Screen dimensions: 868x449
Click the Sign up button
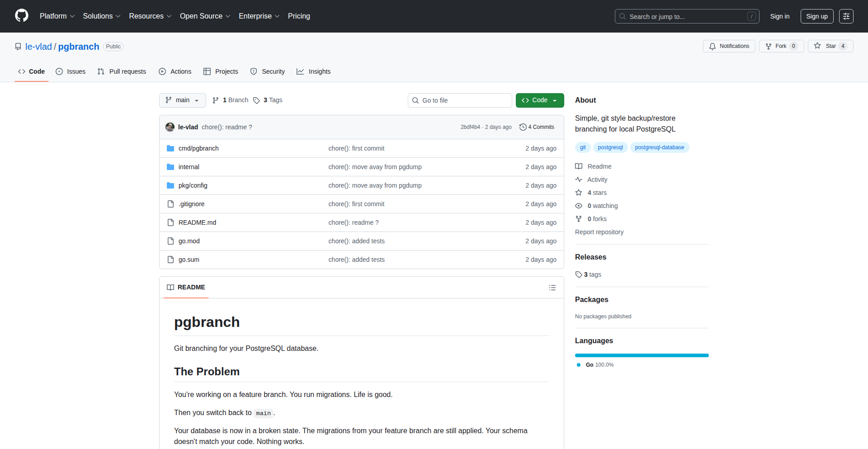click(816, 16)
